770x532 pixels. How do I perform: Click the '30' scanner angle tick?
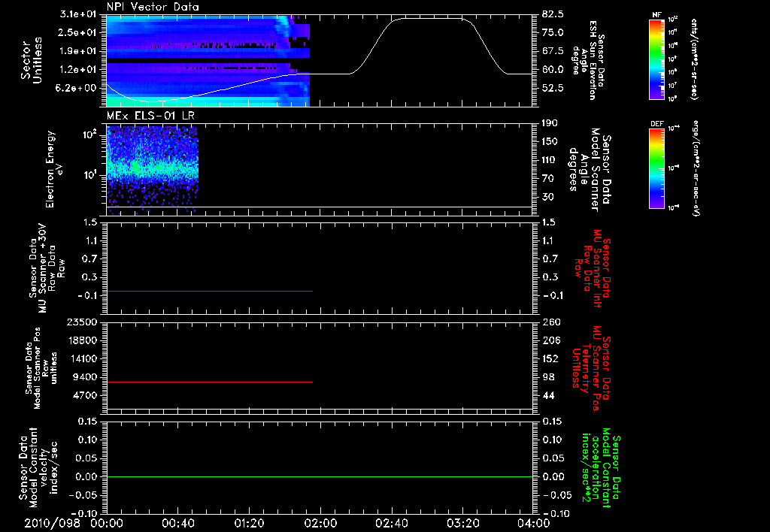click(x=547, y=198)
